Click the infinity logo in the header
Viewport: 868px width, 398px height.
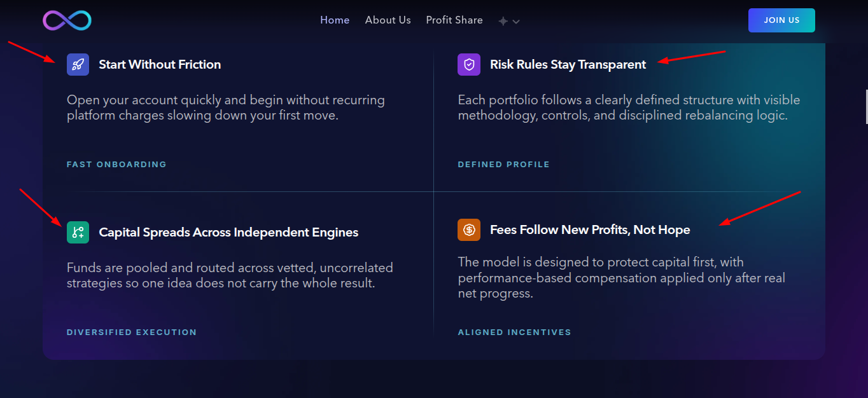tap(67, 20)
